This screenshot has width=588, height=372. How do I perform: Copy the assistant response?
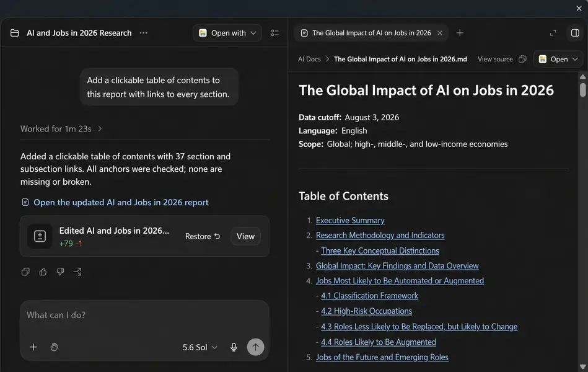click(25, 272)
